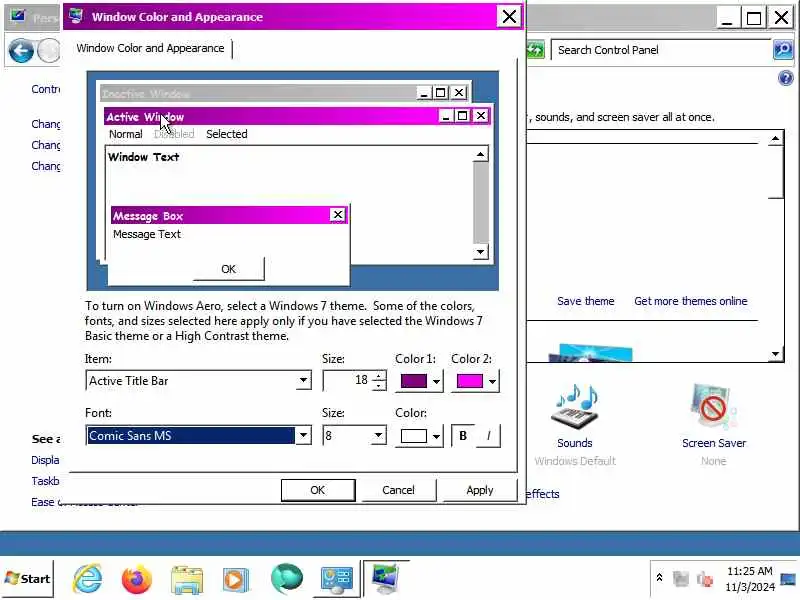Open the Save theme link

pyautogui.click(x=586, y=301)
